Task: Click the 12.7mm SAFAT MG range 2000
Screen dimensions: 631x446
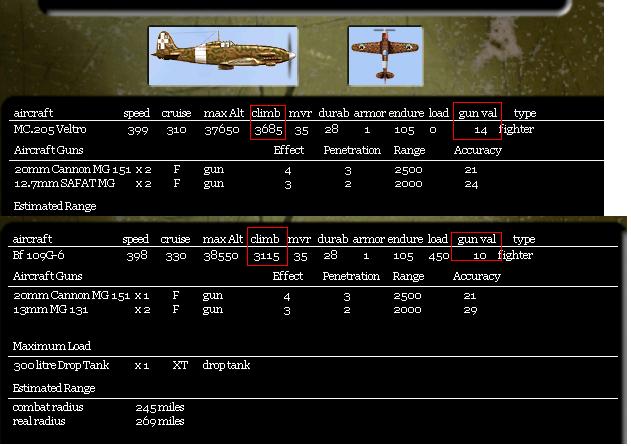Action: 408,184
